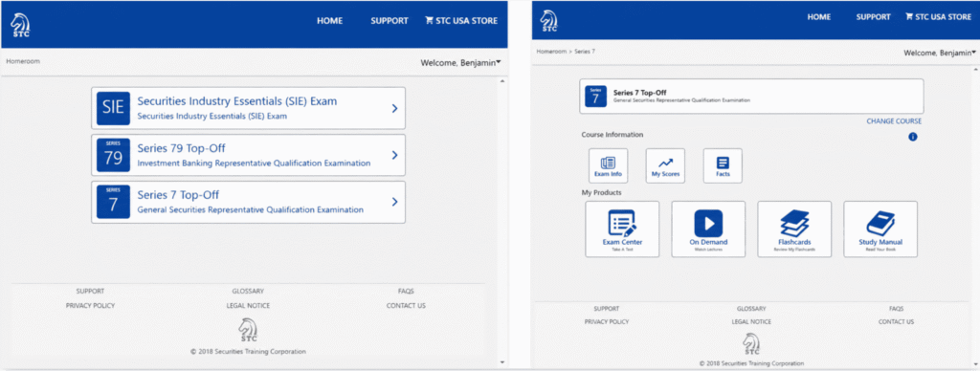Screen dimensions: 980x371
Task: Open Exam Center product tile
Action: click(622, 229)
